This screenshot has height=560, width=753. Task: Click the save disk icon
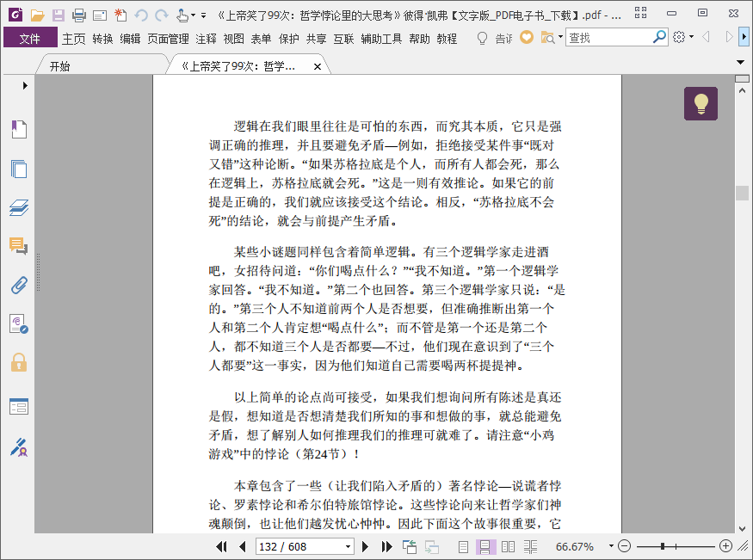59,15
